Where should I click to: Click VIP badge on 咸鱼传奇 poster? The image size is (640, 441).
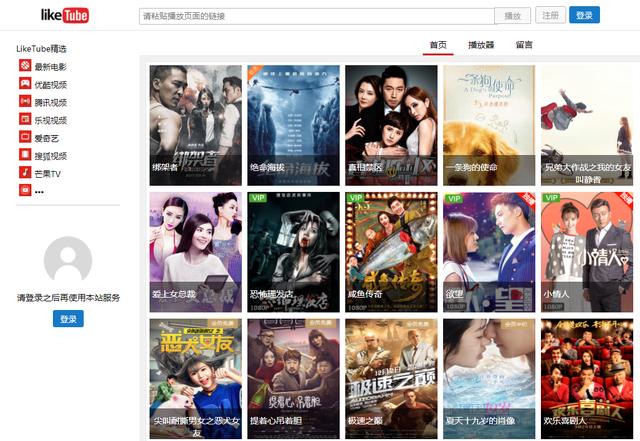pyautogui.click(x=355, y=198)
